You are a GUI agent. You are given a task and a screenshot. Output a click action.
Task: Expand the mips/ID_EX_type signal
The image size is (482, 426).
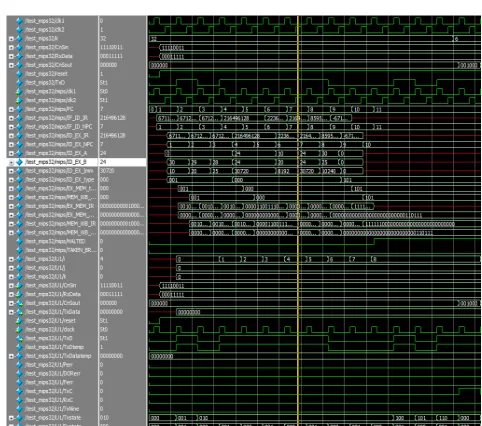click(11, 180)
